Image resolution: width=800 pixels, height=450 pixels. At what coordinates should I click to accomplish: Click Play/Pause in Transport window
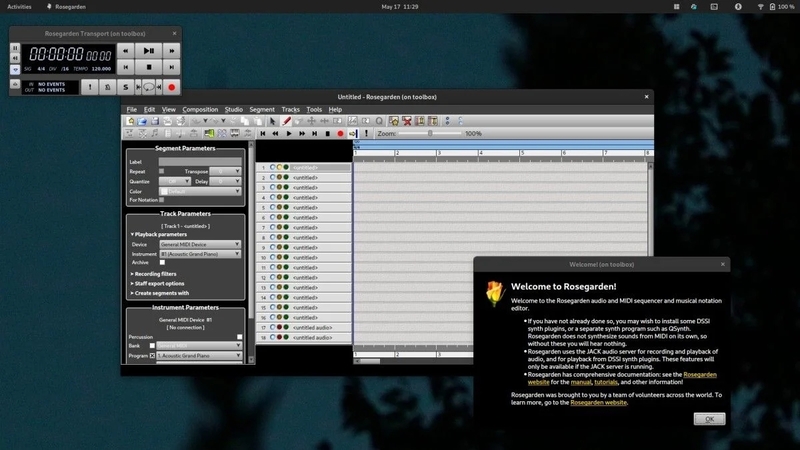148,51
